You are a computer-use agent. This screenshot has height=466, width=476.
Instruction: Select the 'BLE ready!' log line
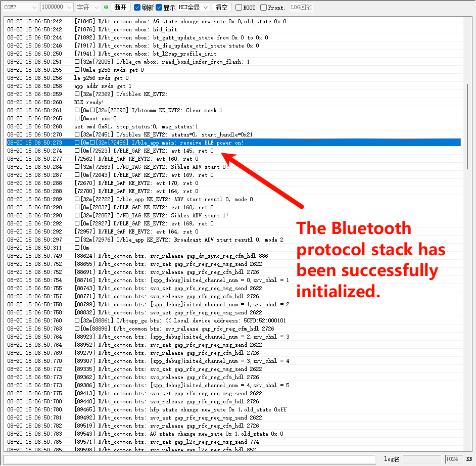click(89, 102)
